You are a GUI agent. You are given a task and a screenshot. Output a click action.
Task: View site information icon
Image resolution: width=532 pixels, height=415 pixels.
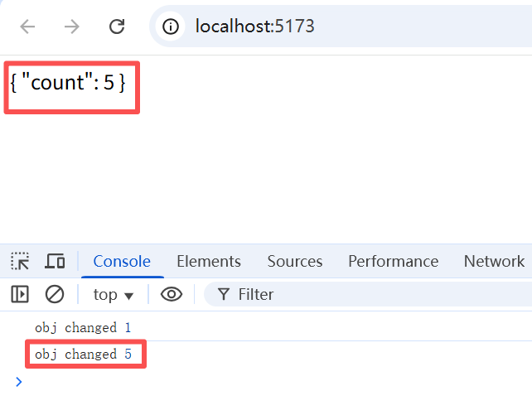(x=171, y=27)
